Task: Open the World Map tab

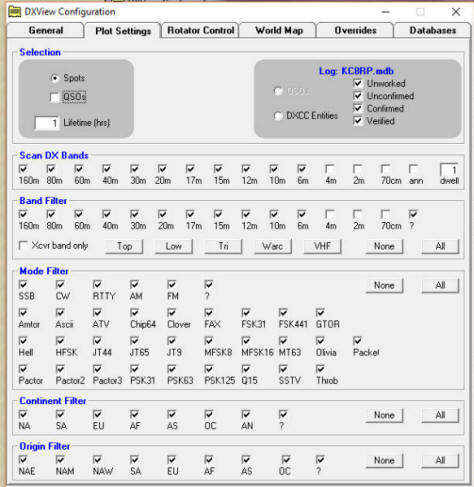Action: pyautogui.click(x=278, y=30)
